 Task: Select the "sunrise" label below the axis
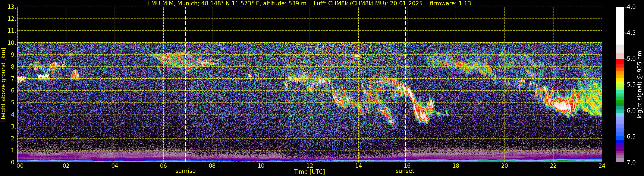[x=185, y=171]
